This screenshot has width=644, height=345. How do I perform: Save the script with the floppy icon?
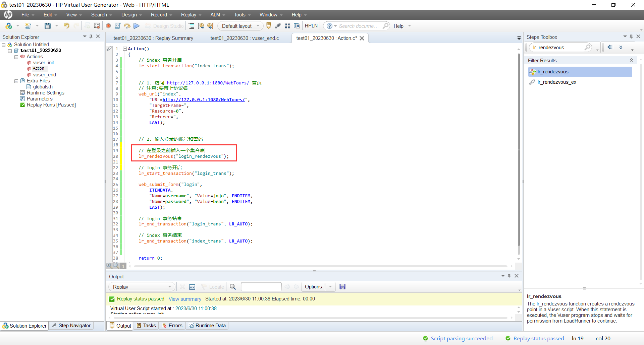tap(48, 26)
